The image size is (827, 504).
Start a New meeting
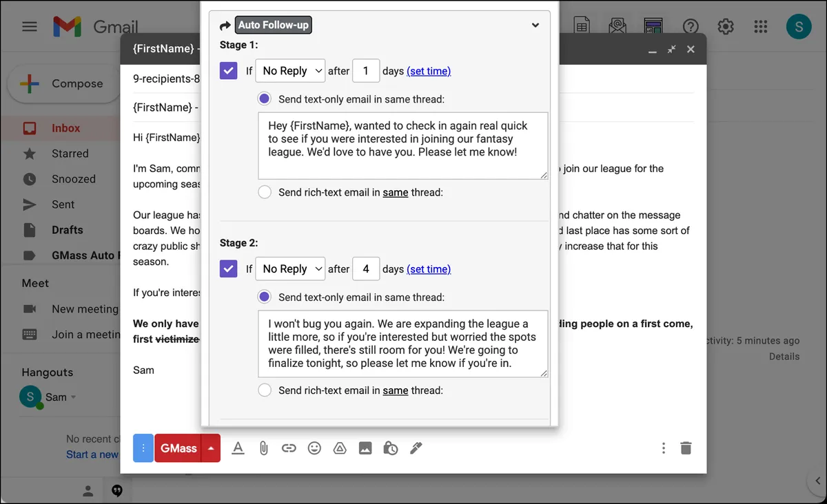(x=85, y=309)
